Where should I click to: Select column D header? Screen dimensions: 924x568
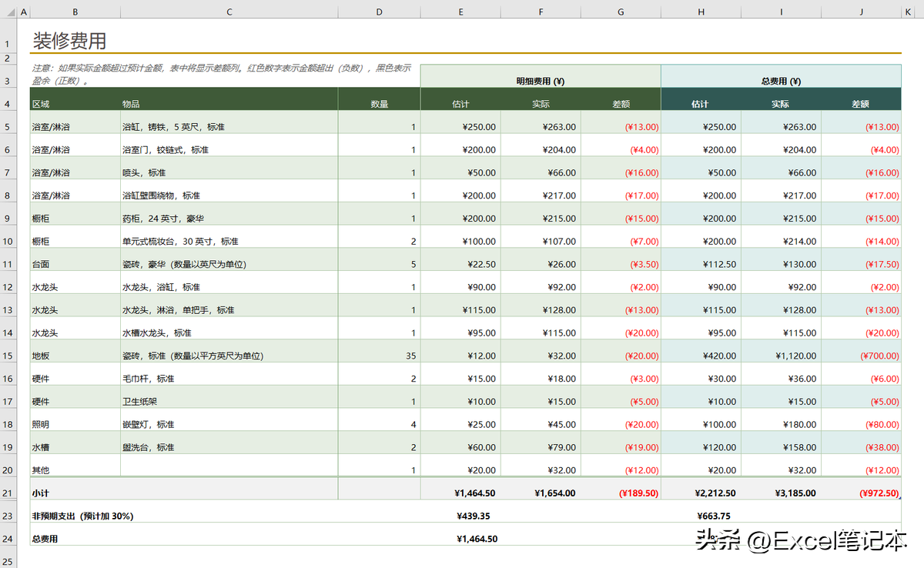[x=379, y=12]
